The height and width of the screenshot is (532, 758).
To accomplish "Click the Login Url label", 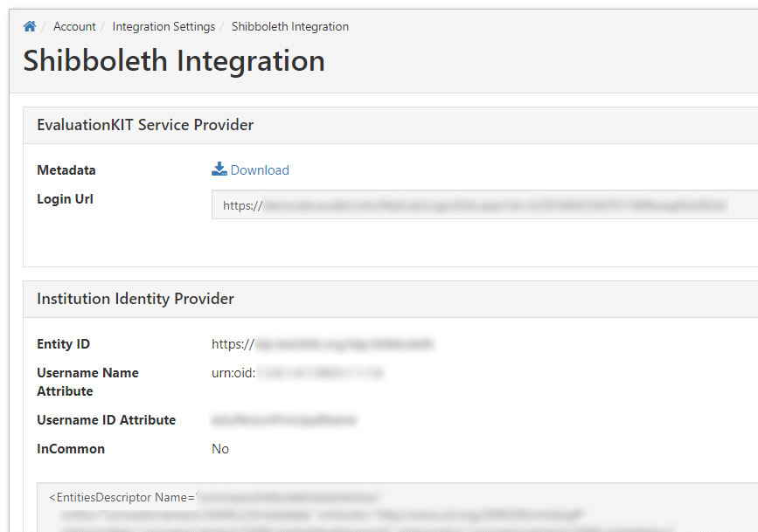I will pos(65,199).
